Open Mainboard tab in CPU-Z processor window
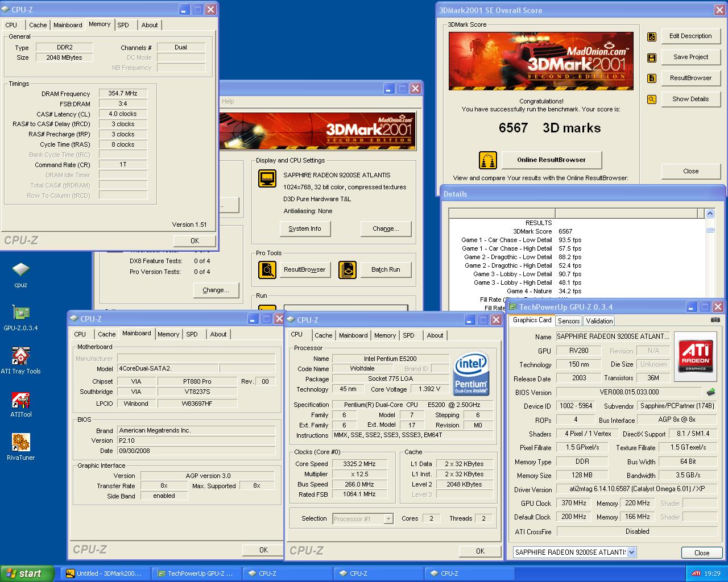The width and height of the screenshot is (728, 582). click(353, 335)
